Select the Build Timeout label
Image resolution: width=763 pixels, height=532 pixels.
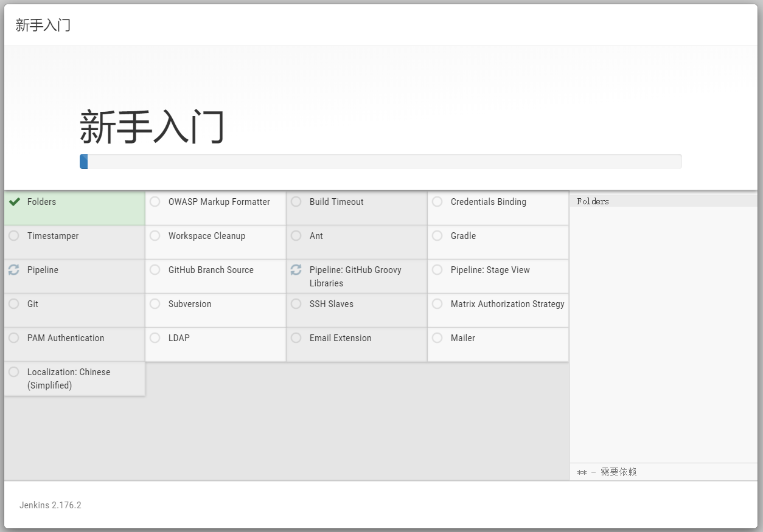click(336, 202)
